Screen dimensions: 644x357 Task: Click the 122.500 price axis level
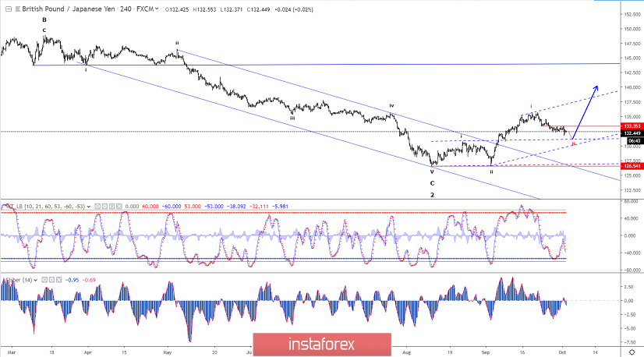632,190
